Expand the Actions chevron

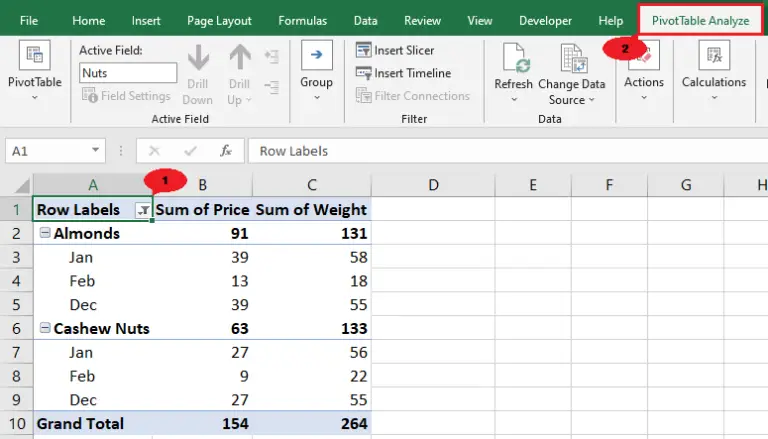644,98
